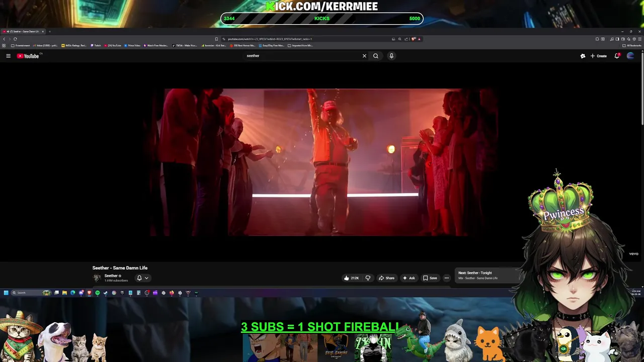Open a new browser tab
Screen dimensions: 644x362
pos(49,31)
